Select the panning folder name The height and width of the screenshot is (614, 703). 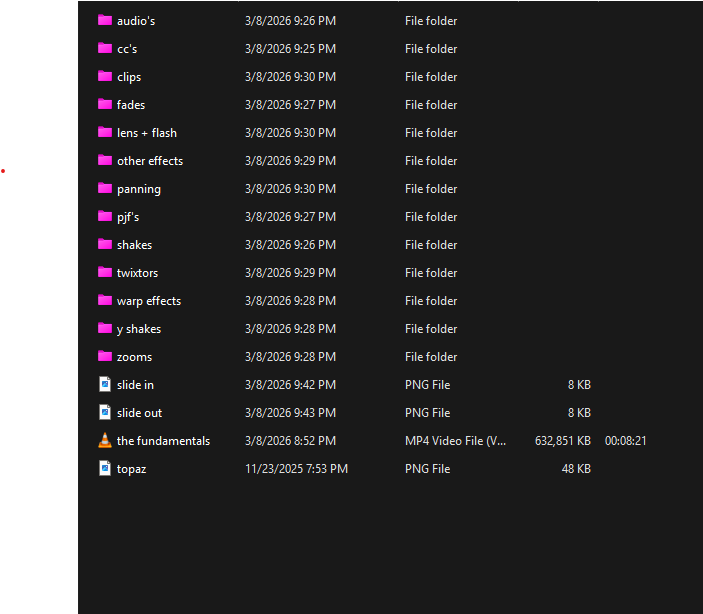point(139,189)
